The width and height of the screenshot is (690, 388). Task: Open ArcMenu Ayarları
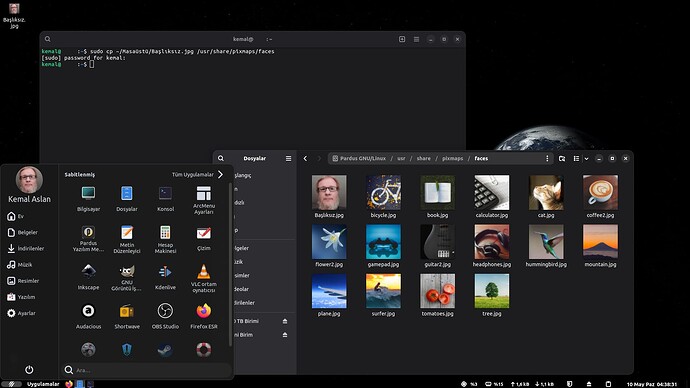pos(204,200)
